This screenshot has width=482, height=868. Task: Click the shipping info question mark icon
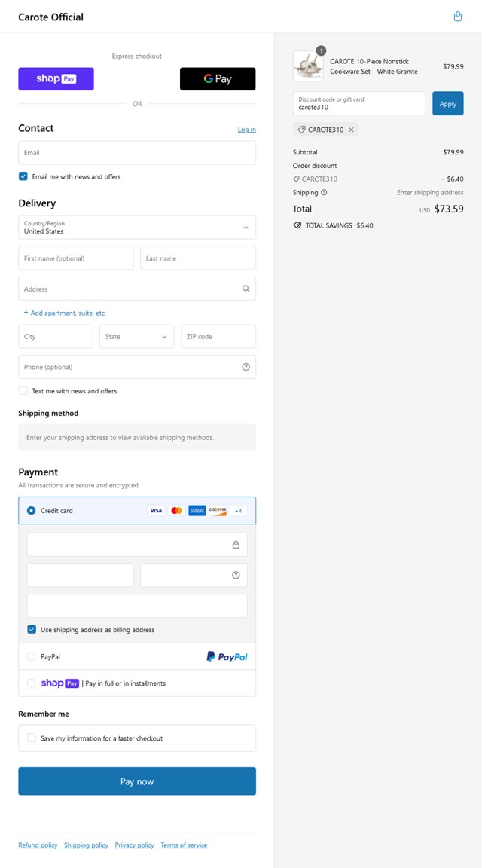point(324,193)
